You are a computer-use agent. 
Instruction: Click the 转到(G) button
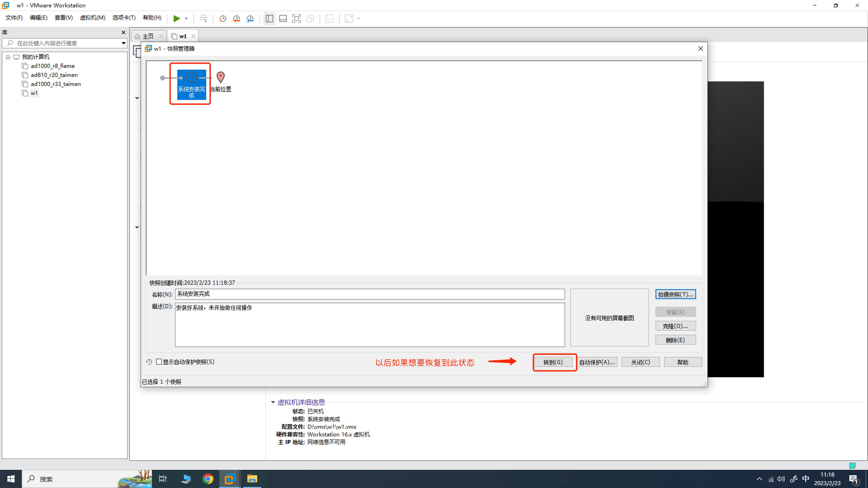tap(553, 362)
